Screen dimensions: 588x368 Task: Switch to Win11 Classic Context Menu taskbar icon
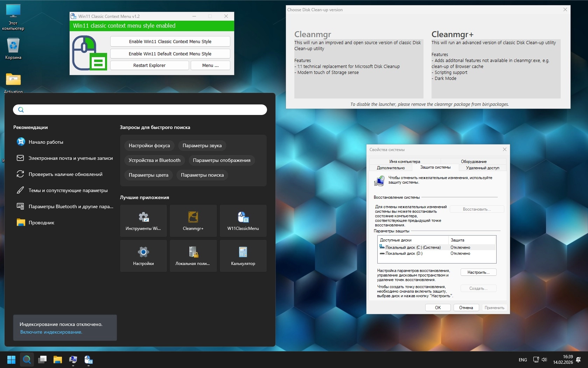coord(89,360)
